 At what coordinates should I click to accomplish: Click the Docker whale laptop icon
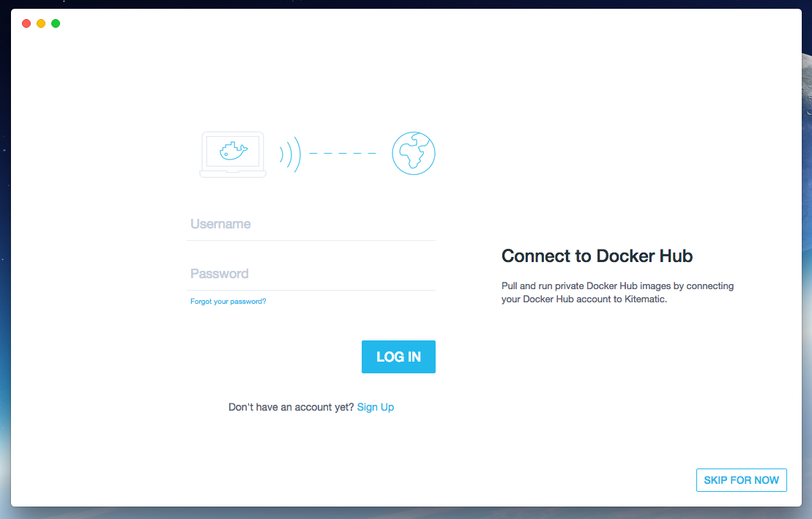pos(233,154)
